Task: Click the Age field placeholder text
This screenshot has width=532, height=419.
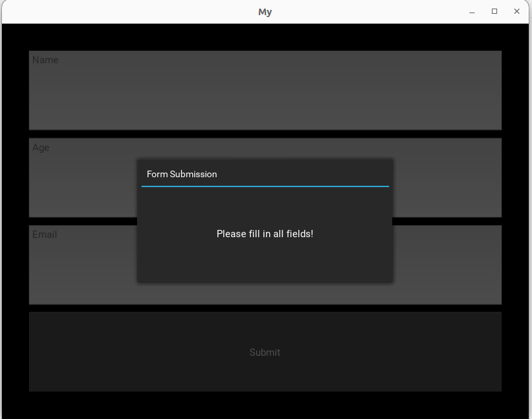Action: [41, 148]
